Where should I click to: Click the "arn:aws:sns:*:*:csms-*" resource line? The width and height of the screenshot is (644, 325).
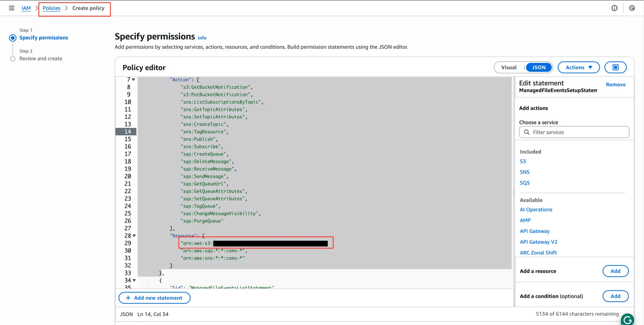click(212, 258)
